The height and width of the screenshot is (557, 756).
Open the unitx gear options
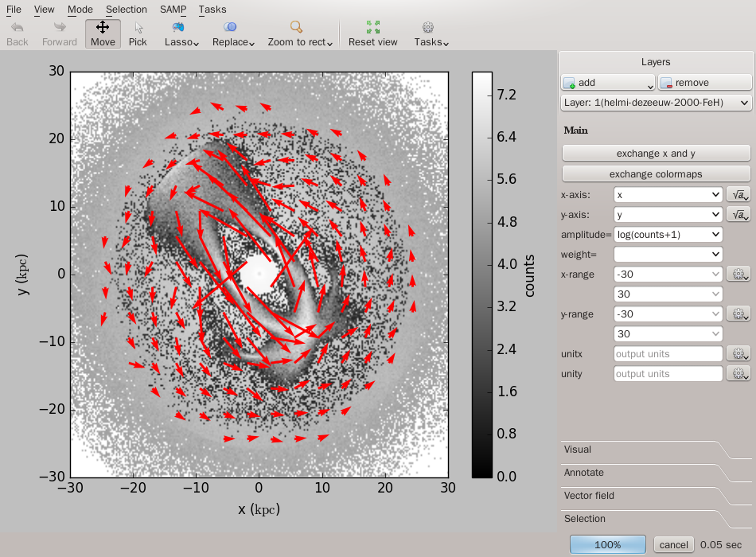(x=738, y=354)
